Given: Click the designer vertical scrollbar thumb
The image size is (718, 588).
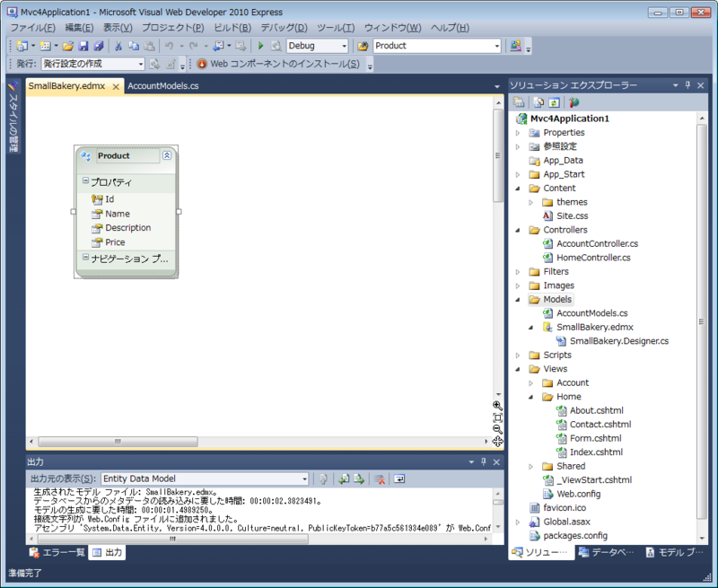Looking at the screenshot, I should click(x=498, y=155).
